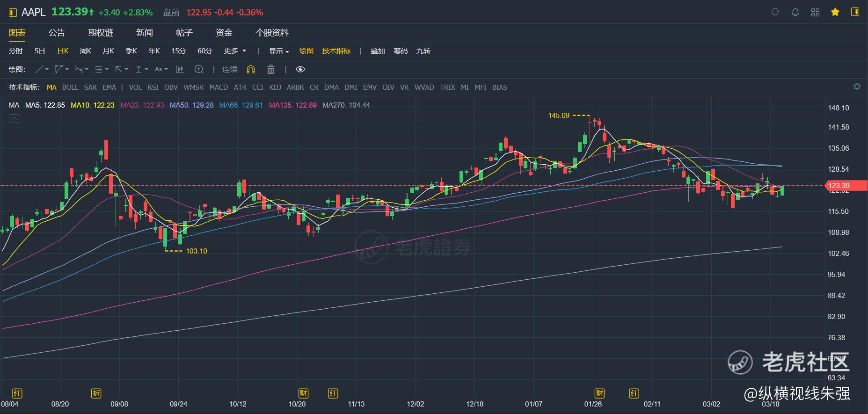Click the 红 dividend marker near 08/04
Viewport: 868px width, 414px height.
[17, 393]
